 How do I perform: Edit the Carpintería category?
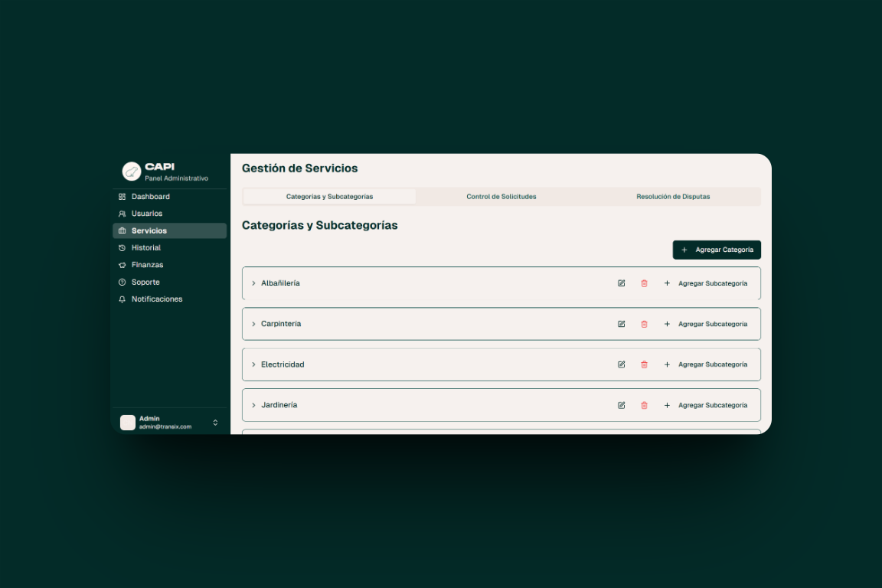[x=622, y=324]
